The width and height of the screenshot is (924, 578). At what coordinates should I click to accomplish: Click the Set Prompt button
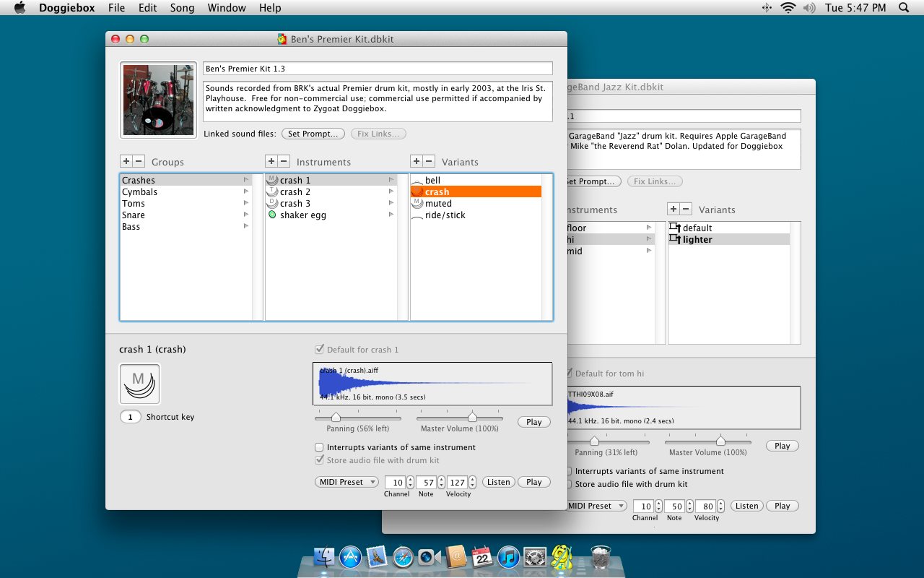pos(313,134)
